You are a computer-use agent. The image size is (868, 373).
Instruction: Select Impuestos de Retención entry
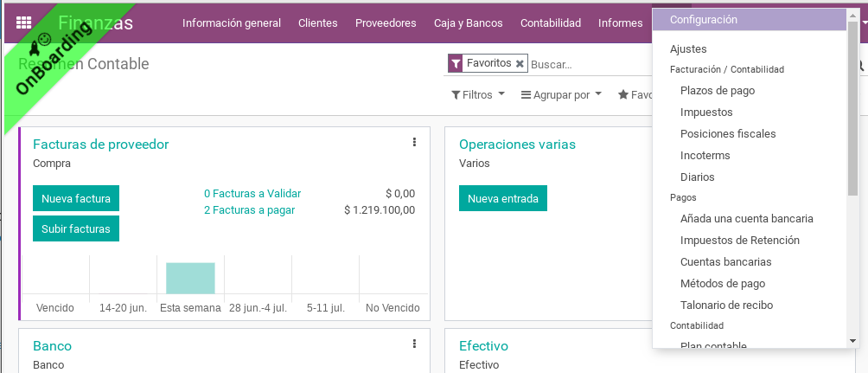pyautogui.click(x=740, y=240)
